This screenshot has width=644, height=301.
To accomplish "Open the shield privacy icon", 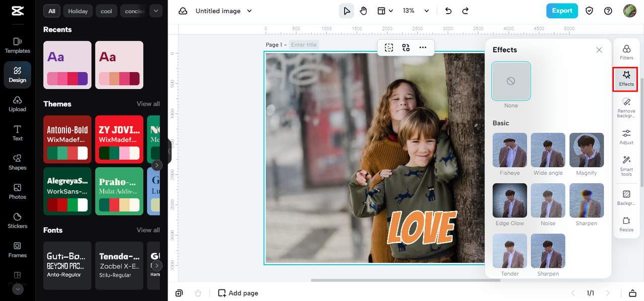I will pos(590,11).
